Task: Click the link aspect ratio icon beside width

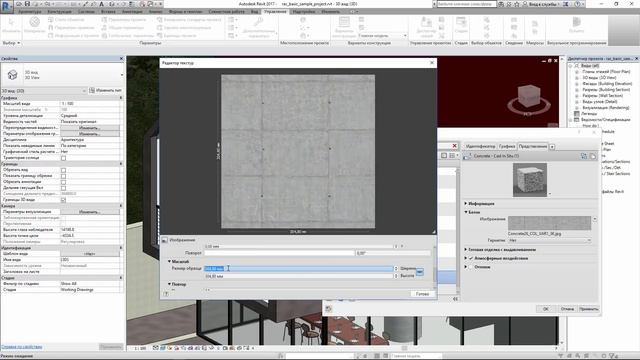Action: pyautogui.click(x=420, y=271)
